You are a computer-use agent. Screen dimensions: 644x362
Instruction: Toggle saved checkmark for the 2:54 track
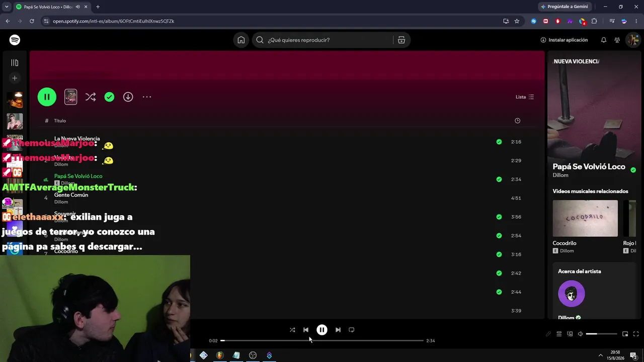coord(499,236)
